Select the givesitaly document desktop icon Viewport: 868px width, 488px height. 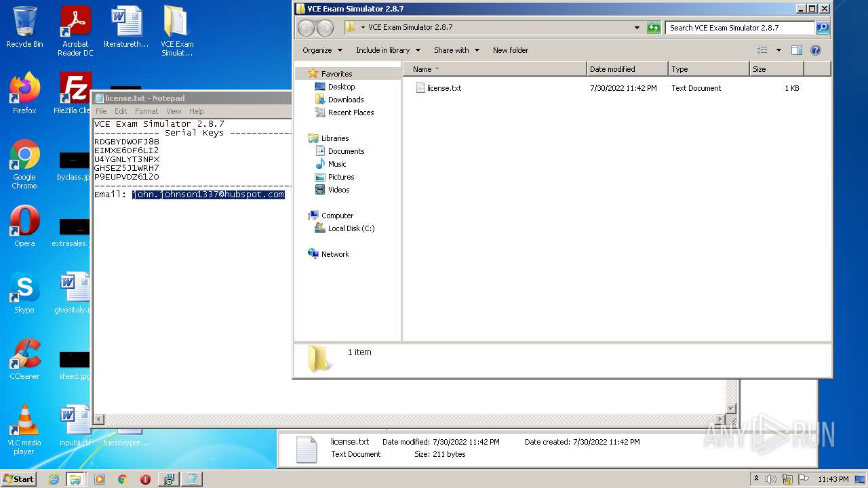[x=73, y=293]
